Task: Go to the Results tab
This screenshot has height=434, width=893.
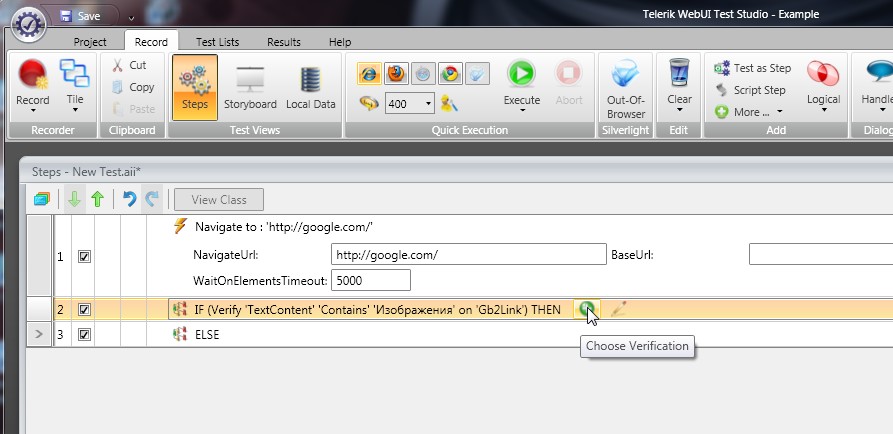Action: click(284, 42)
